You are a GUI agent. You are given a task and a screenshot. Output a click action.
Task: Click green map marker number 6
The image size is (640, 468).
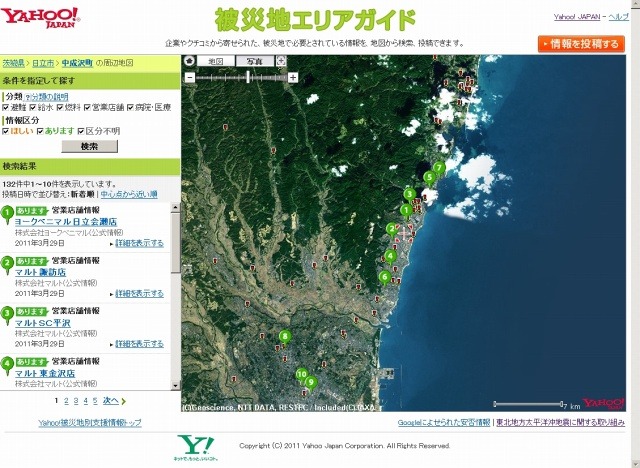pyautogui.click(x=384, y=278)
